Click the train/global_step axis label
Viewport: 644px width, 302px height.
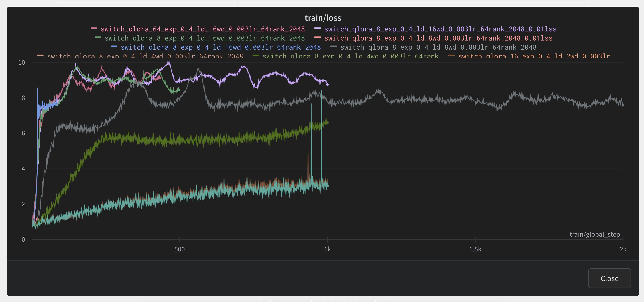595,234
